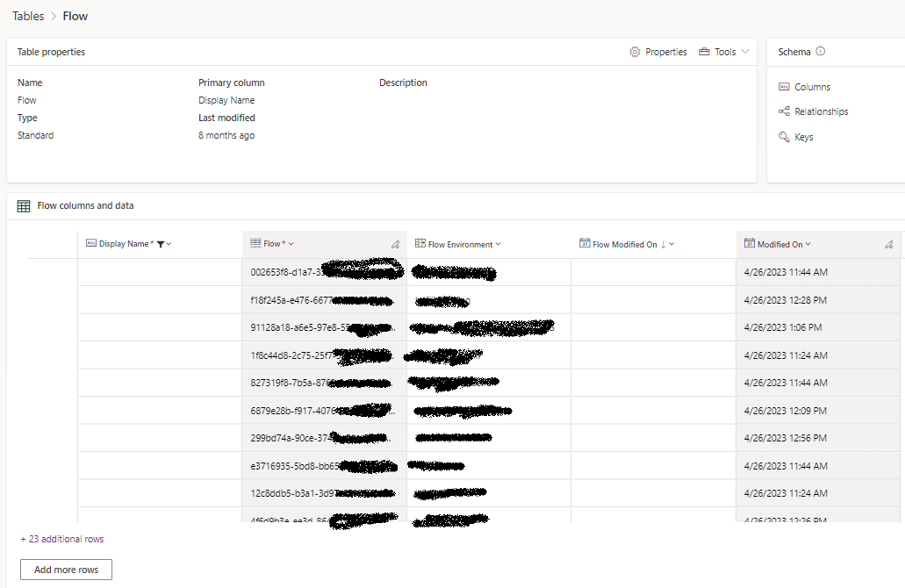Open the Tools dropdown menu

(x=744, y=52)
